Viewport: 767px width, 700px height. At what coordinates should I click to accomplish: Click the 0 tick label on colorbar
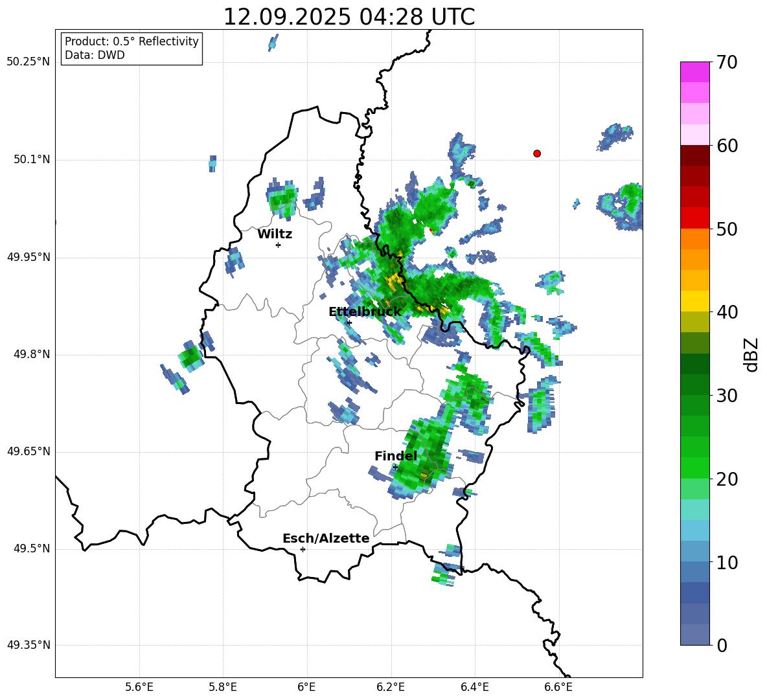(722, 645)
